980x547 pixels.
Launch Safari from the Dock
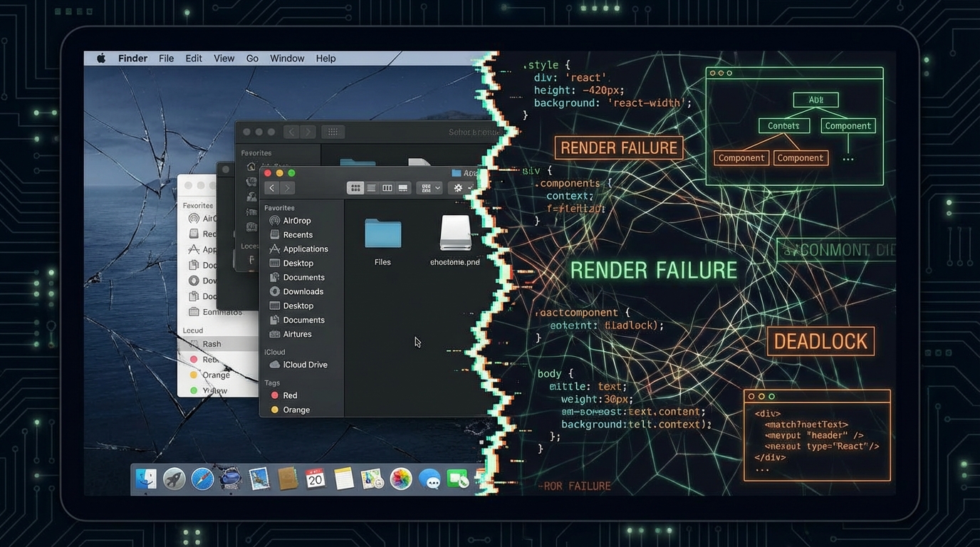pyautogui.click(x=203, y=479)
